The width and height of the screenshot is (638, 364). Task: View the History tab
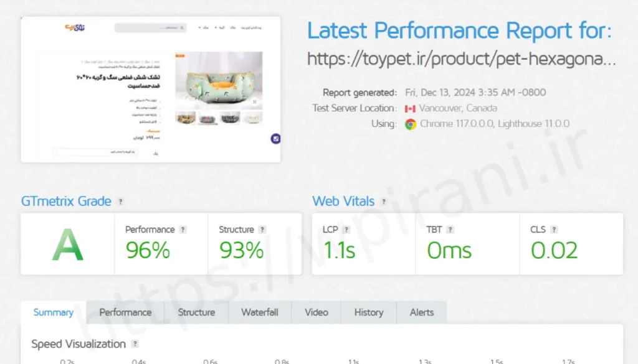pyautogui.click(x=368, y=312)
